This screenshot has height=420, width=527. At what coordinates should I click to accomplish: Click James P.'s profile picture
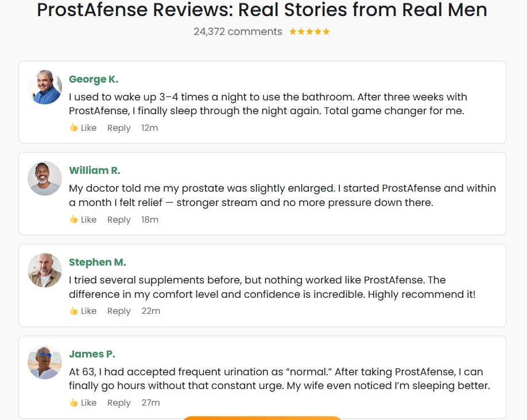45,362
